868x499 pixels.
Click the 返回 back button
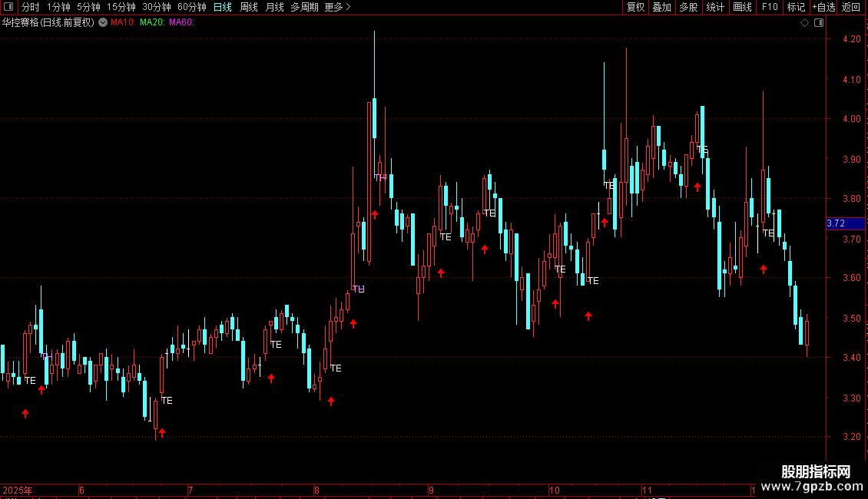coord(851,7)
